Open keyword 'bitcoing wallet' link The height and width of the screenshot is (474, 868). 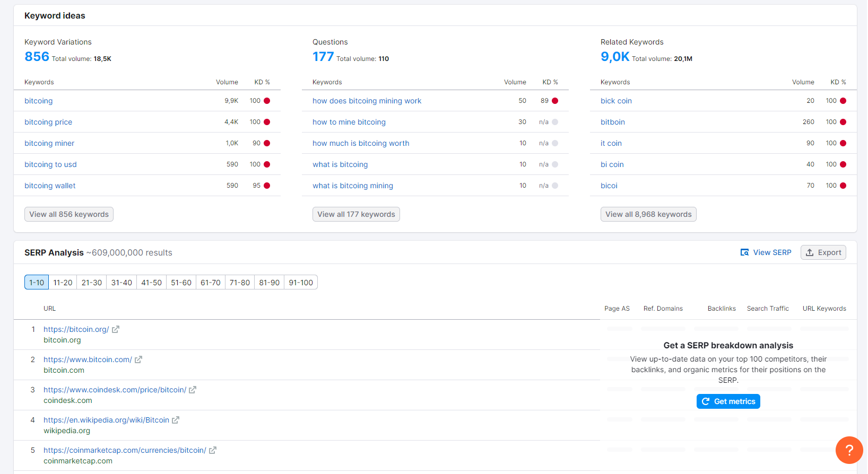[50, 186]
